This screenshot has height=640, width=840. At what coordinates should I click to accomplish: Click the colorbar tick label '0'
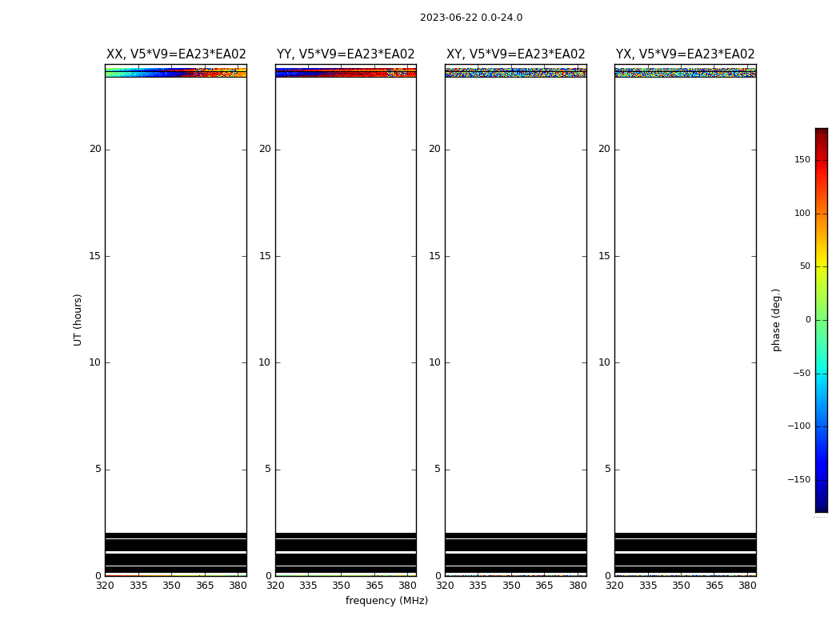(x=808, y=320)
